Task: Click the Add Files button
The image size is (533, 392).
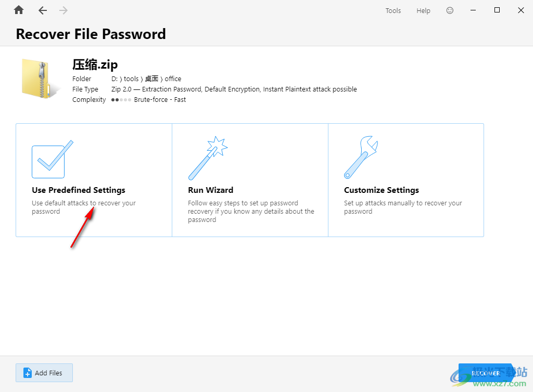Action: pos(44,373)
